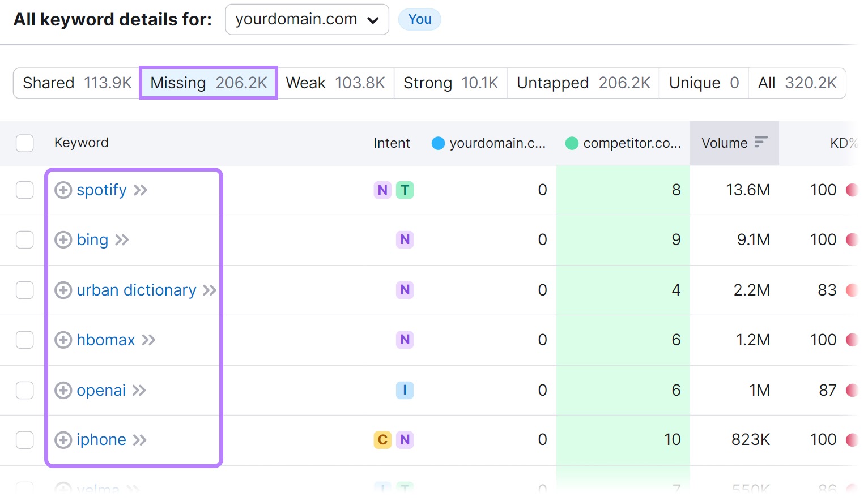
Task: Show the All 320.2K tab
Action: [x=797, y=83]
